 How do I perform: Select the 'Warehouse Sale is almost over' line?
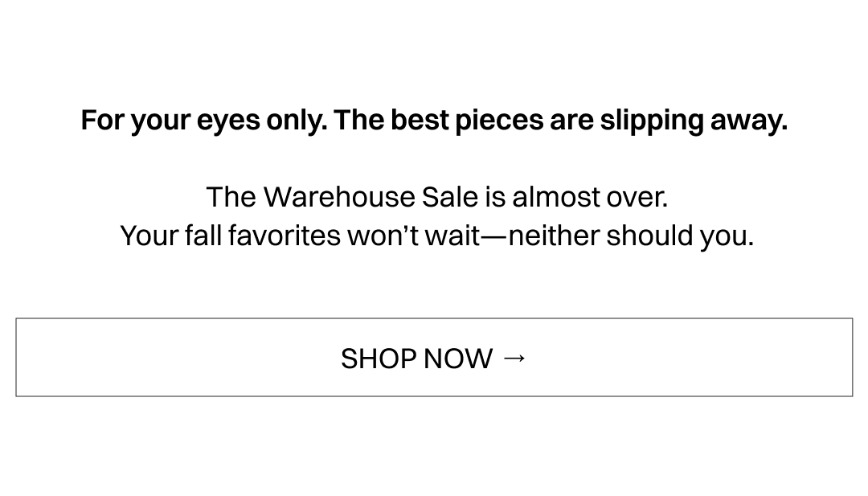(436, 197)
